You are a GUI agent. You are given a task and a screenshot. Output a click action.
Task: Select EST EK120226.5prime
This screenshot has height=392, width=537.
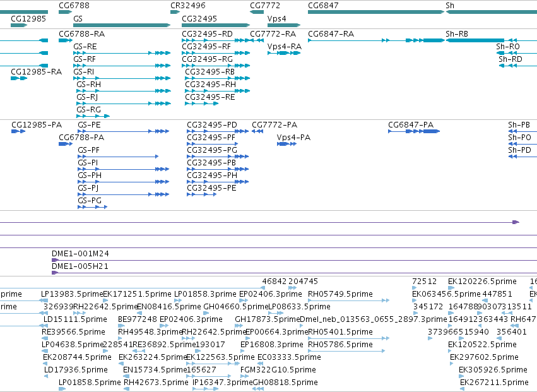(x=451, y=288)
